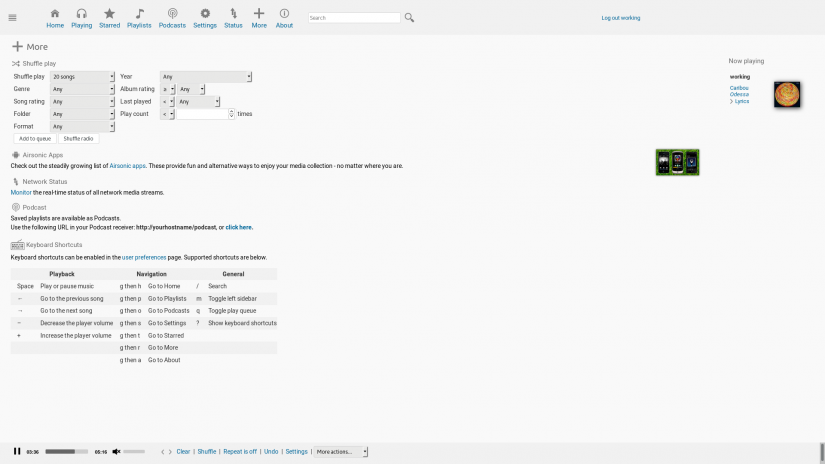The height and width of the screenshot is (464, 825).
Task: Seek using the song progress bar
Action: click(x=66, y=451)
